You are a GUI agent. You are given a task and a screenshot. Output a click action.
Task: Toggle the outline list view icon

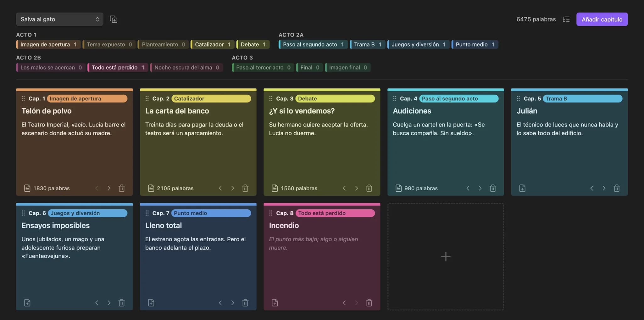[566, 19]
